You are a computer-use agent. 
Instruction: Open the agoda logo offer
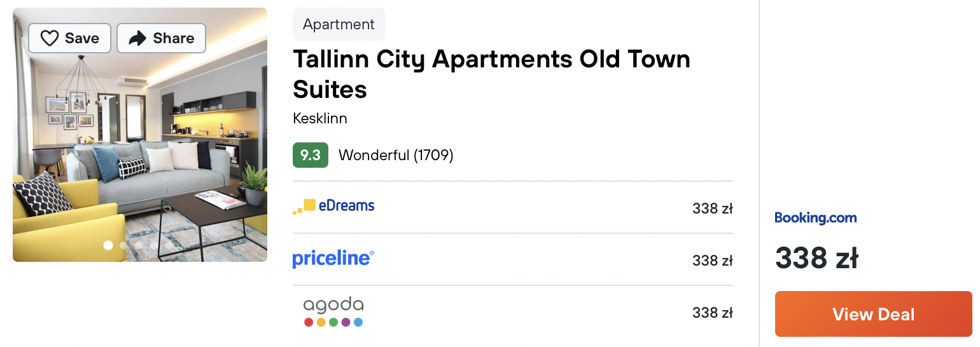(333, 311)
